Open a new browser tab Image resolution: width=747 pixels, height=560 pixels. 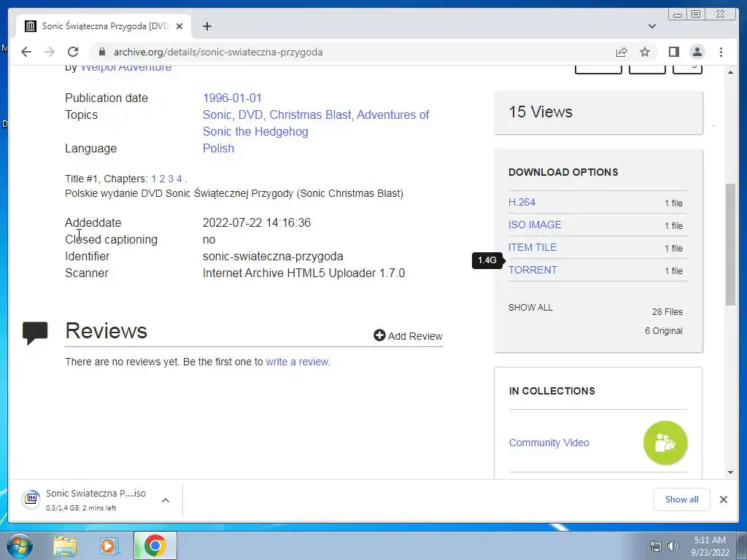tap(207, 26)
